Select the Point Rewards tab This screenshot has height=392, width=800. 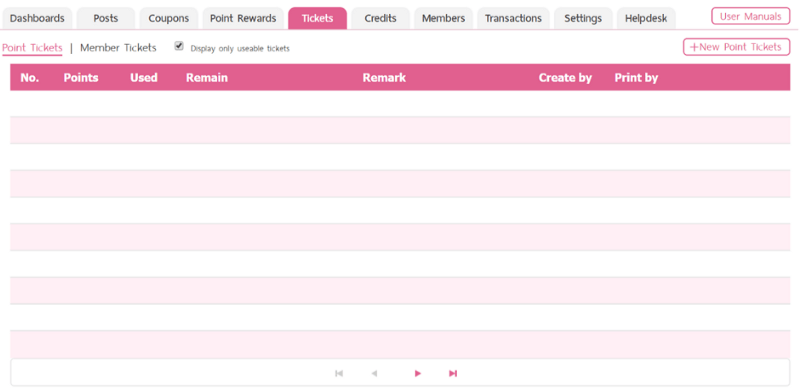click(x=243, y=18)
